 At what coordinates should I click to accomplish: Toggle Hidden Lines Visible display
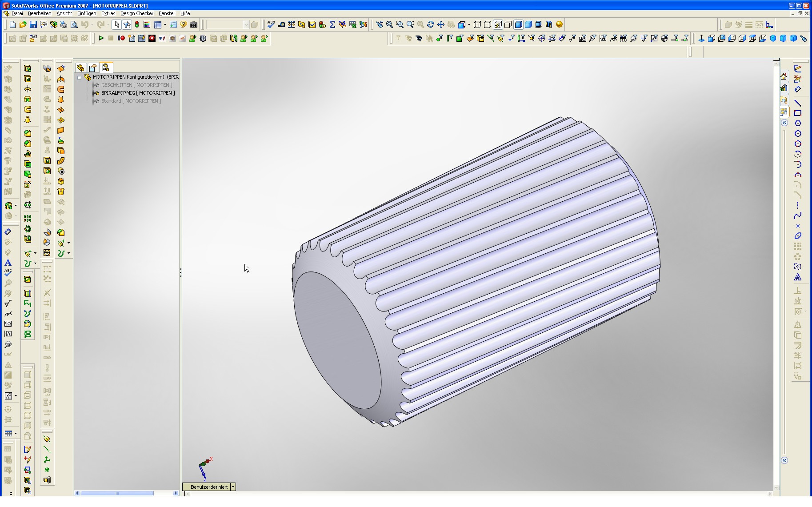(x=488, y=24)
